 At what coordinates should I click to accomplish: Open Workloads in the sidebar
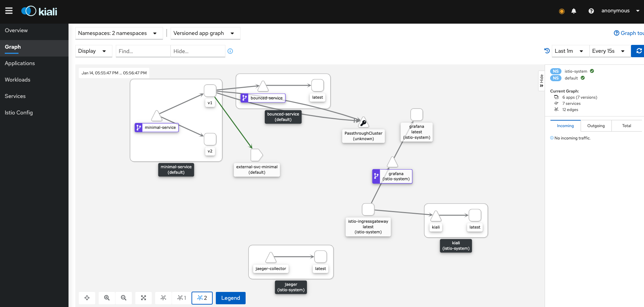[x=34, y=80]
